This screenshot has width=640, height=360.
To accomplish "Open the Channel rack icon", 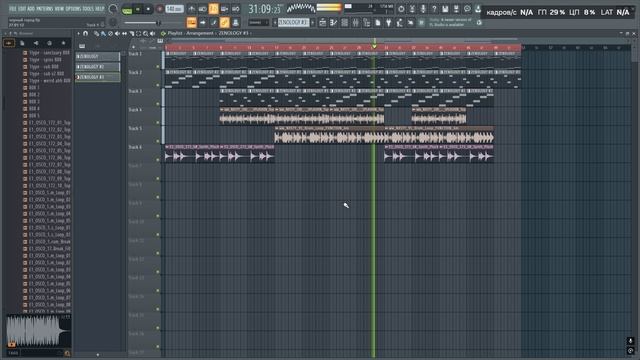I will coord(344,23).
